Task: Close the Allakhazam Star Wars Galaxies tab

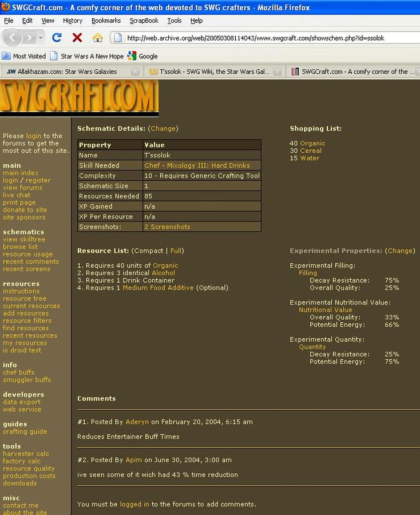Action: pyautogui.click(x=135, y=72)
